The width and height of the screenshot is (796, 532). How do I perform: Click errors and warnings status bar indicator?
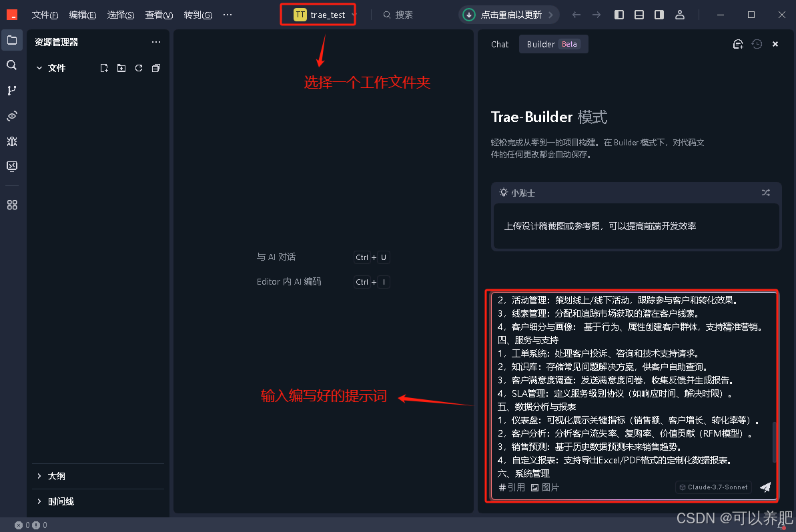(x=31, y=525)
